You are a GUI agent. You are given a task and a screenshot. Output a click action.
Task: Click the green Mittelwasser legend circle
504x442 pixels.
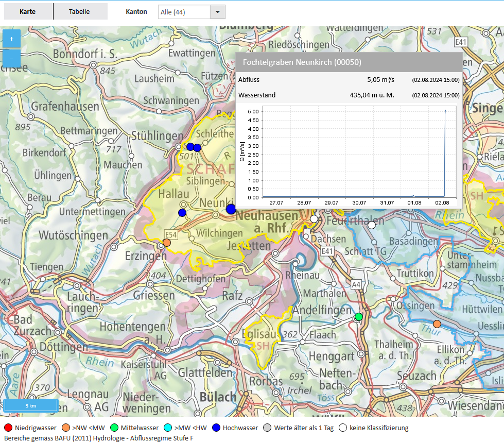(114, 428)
